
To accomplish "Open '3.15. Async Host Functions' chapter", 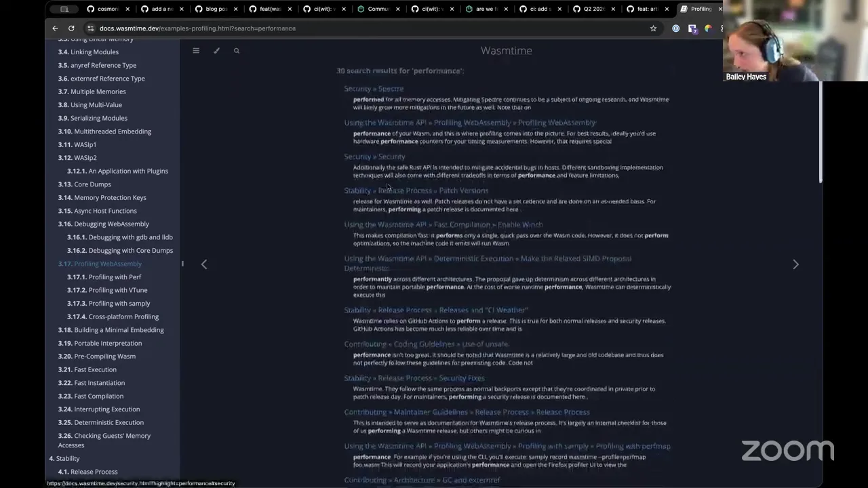I will [97, 211].
